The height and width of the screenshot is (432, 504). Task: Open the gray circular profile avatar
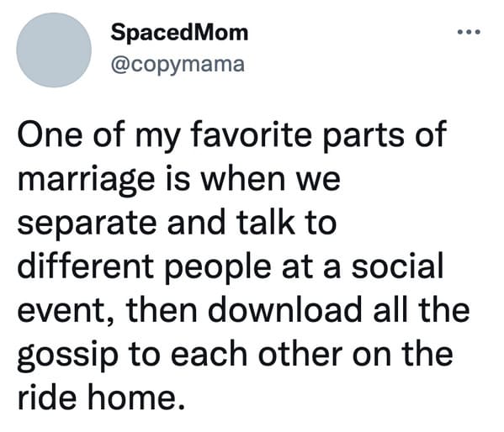pos(54,50)
